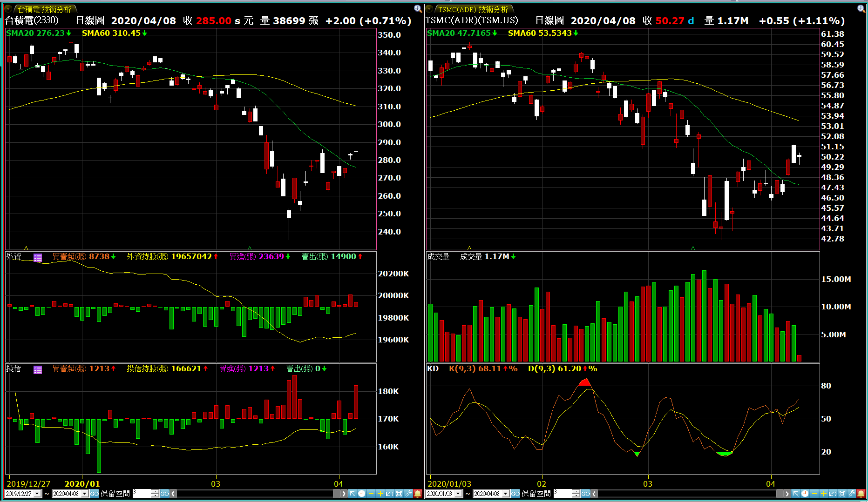The height and width of the screenshot is (502, 868).
Task: Open the 外資 indicator settings list icon
Action: pos(38,258)
